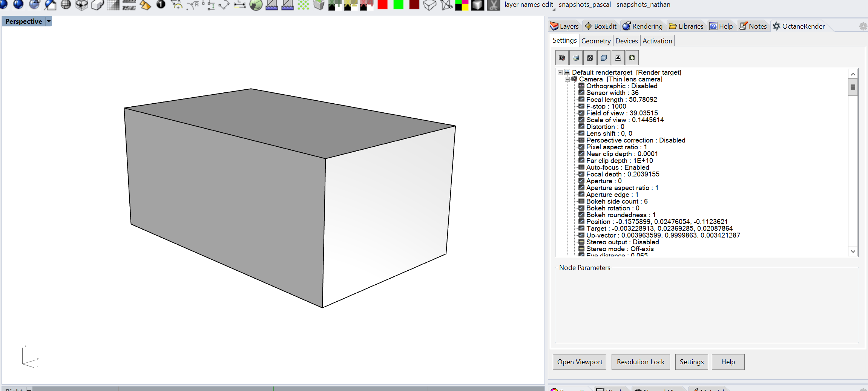Click the green sphere render icon in toolbar
868x391 pixels.
256,5
